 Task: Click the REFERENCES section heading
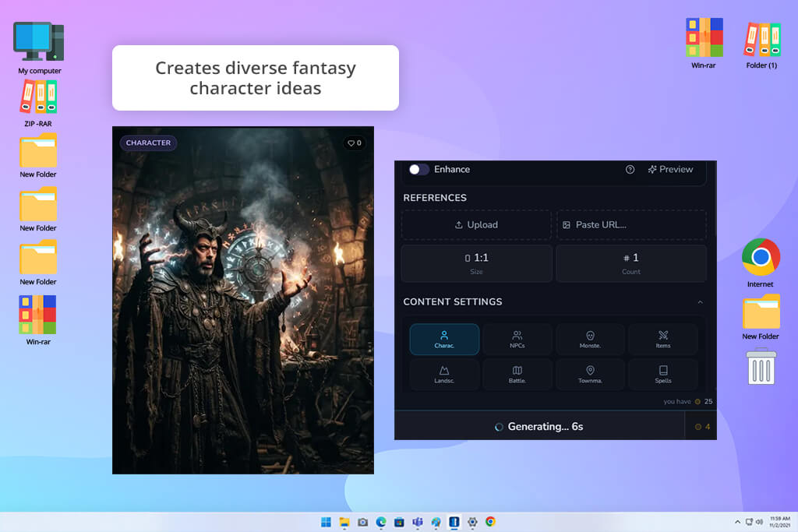pyautogui.click(x=435, y=198)
